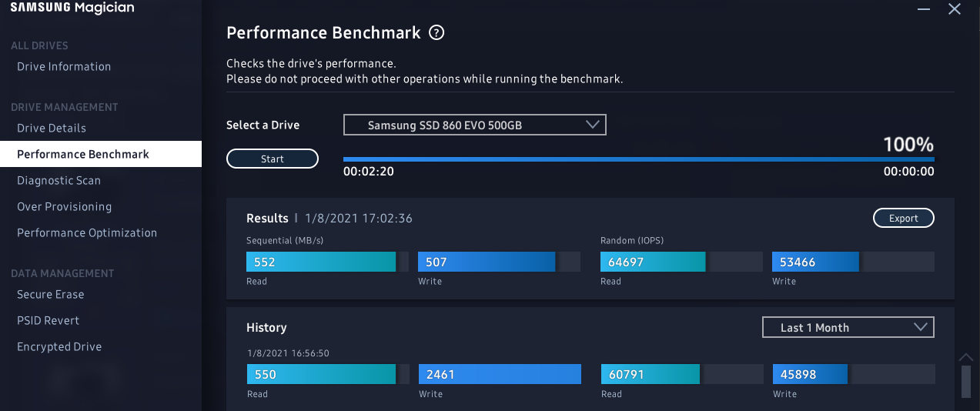Click the 2461 sequential write history bar

coord(500,375)
